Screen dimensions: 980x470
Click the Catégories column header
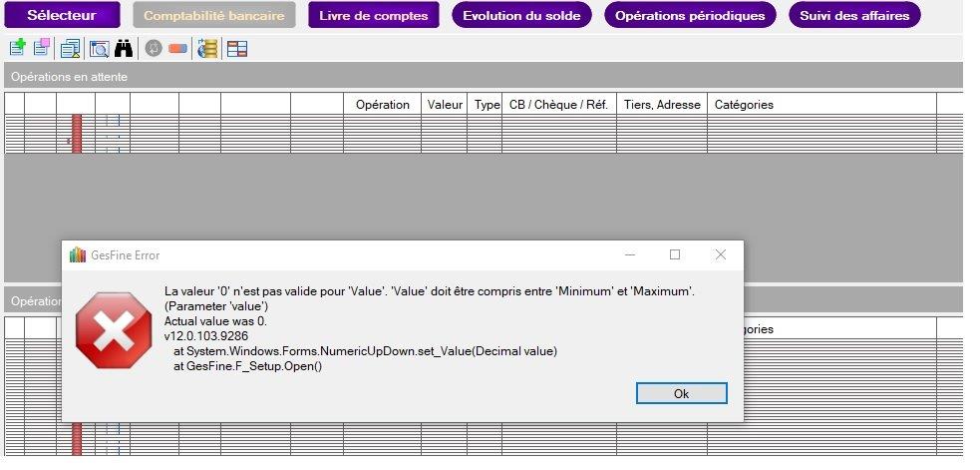[x=744, y=105]
